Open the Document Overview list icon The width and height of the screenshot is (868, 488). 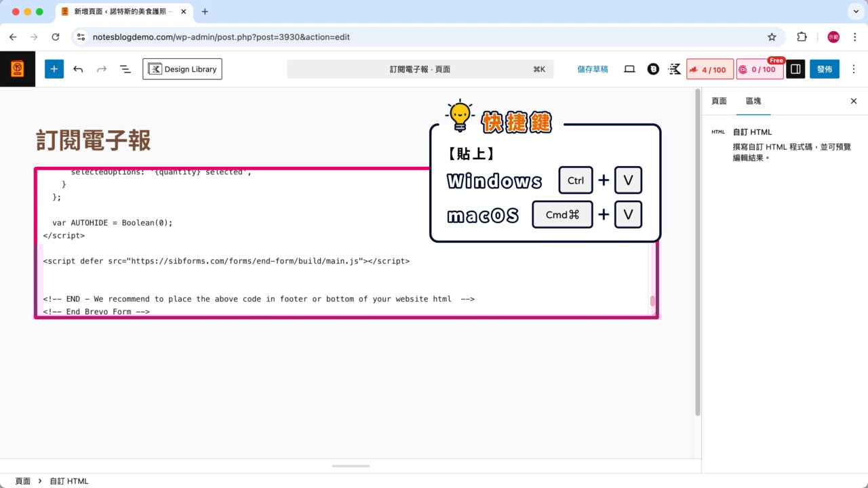tap(125, 68)
